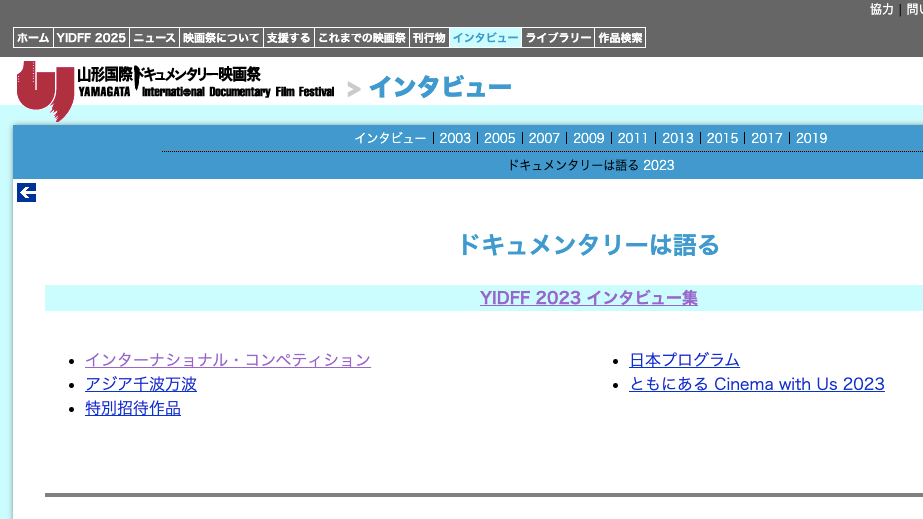The height and width of the screenshot is (519, 923).
Task: Go to YIDFF 2025 in navigation
Action: (x=91, y=38)
